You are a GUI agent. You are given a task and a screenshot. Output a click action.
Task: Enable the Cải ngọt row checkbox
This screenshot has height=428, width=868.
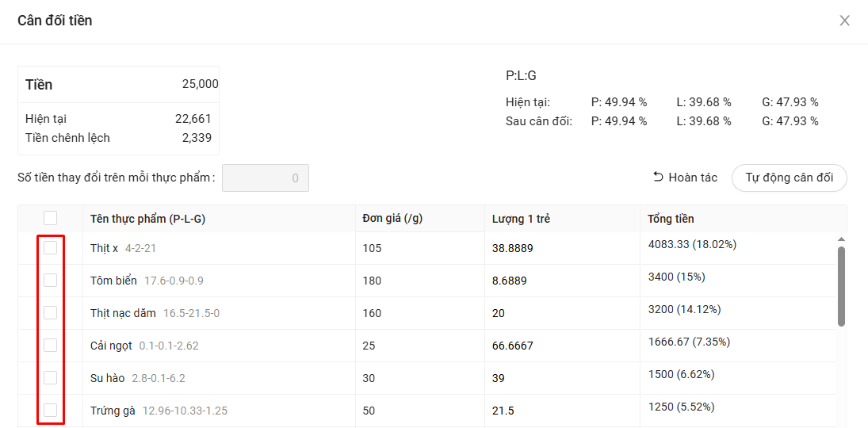coord(51,345)
